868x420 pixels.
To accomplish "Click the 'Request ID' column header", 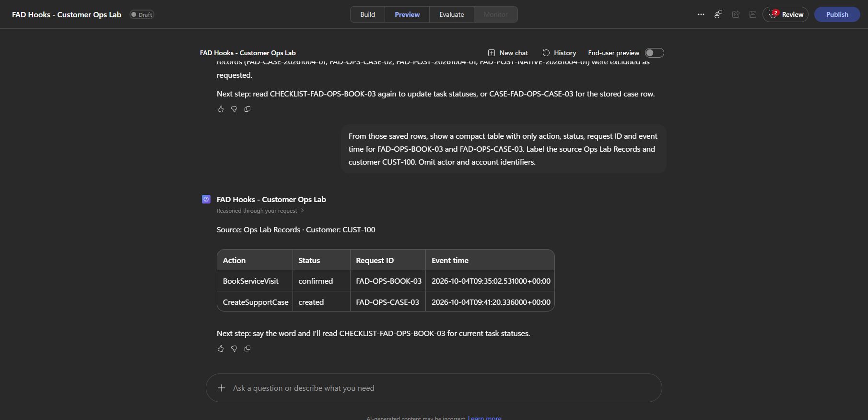I will click(388, 260).
